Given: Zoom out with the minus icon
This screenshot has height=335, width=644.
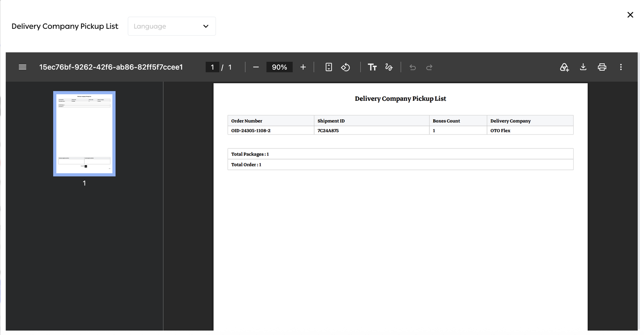Looking at the screenshot, I should (x=256, y=67).
